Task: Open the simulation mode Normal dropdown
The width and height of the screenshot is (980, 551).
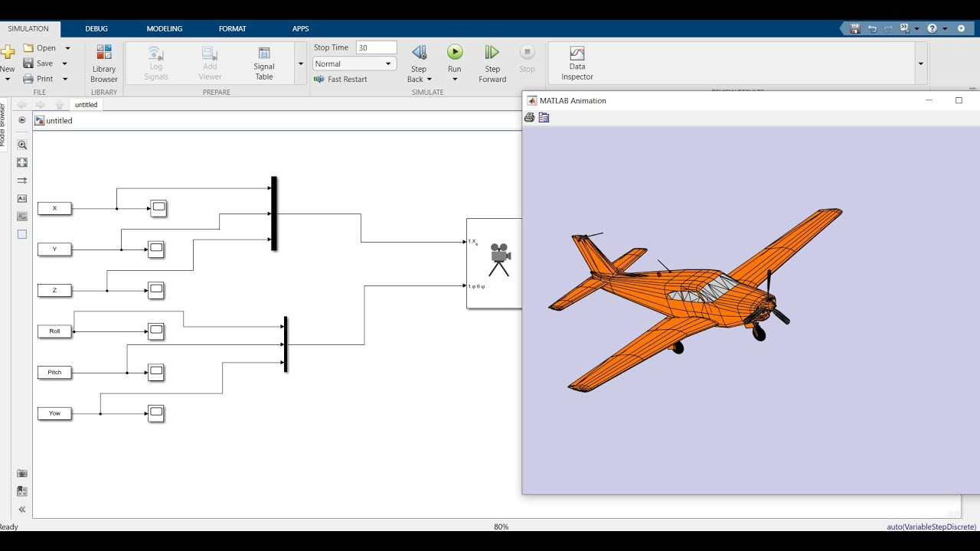Action: tap(354, 64)
